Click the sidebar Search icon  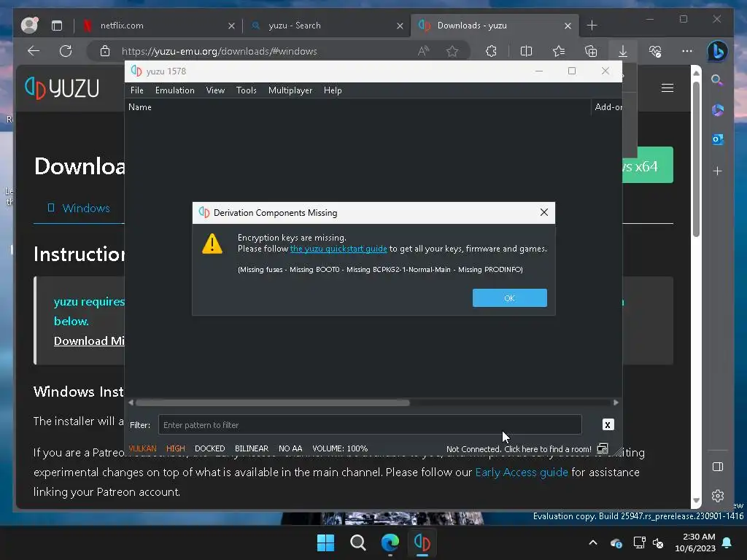click(x=717, y=80)
